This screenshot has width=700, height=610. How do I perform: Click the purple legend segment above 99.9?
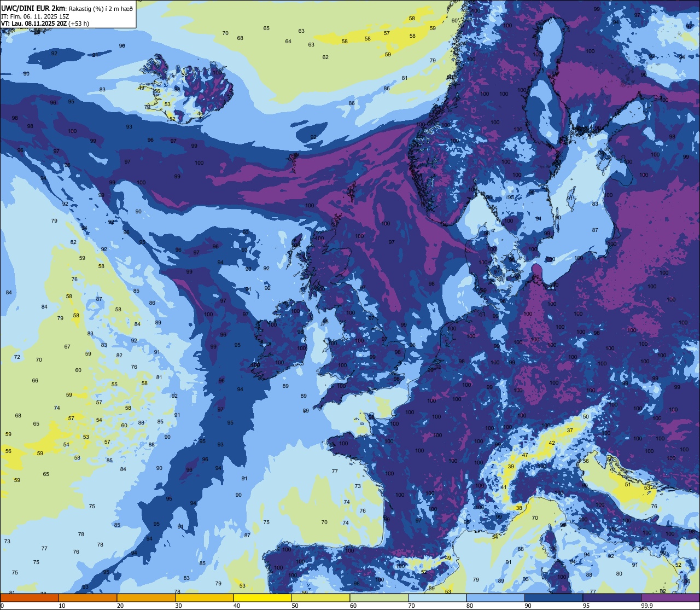(x=670, y=597)
